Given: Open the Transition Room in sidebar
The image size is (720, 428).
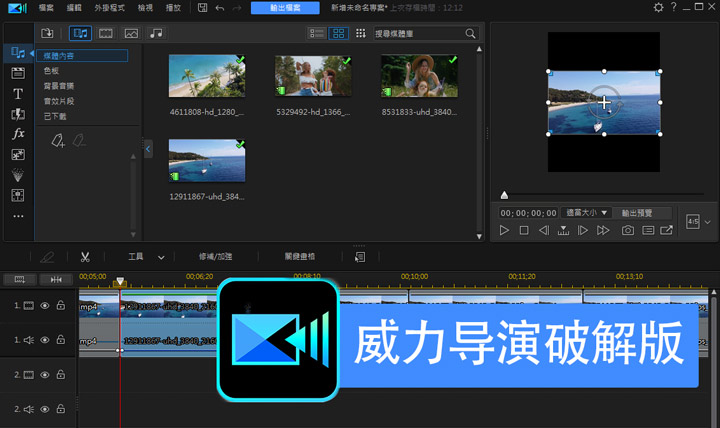Looking at the screenshot, I should coord(18,114).
